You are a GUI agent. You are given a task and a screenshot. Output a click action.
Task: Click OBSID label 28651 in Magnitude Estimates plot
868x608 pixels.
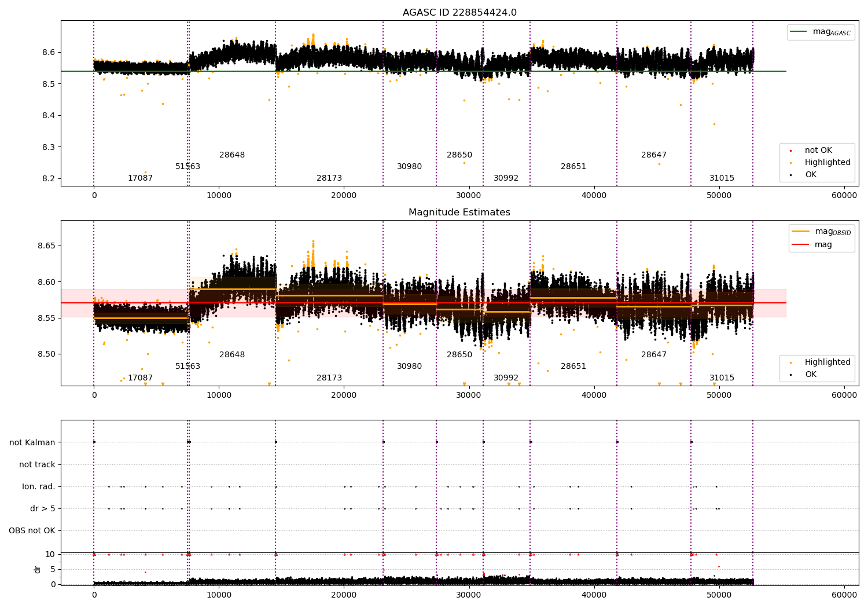coord(573,367)
